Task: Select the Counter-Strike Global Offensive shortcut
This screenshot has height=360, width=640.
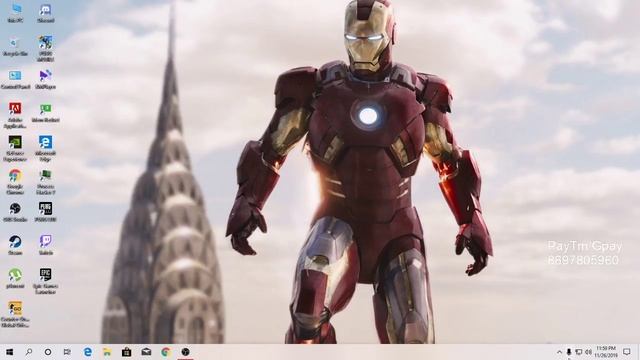Action: [16, 315]
